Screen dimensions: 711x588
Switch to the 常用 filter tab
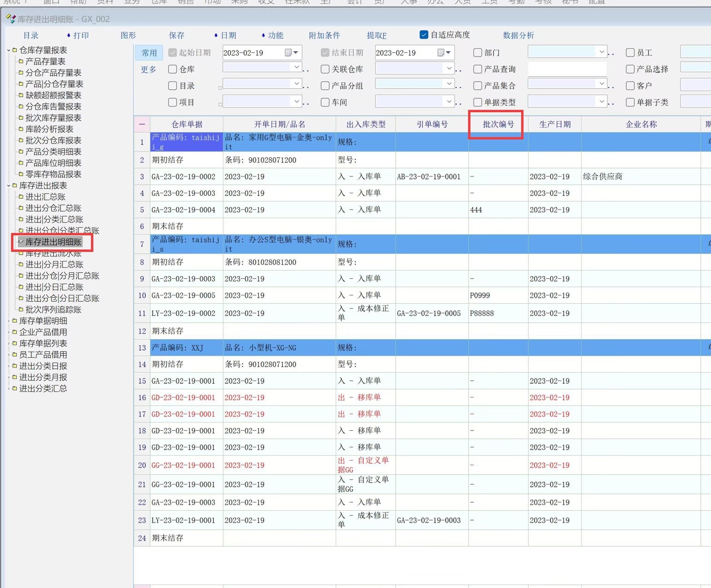tap(149, 53)
